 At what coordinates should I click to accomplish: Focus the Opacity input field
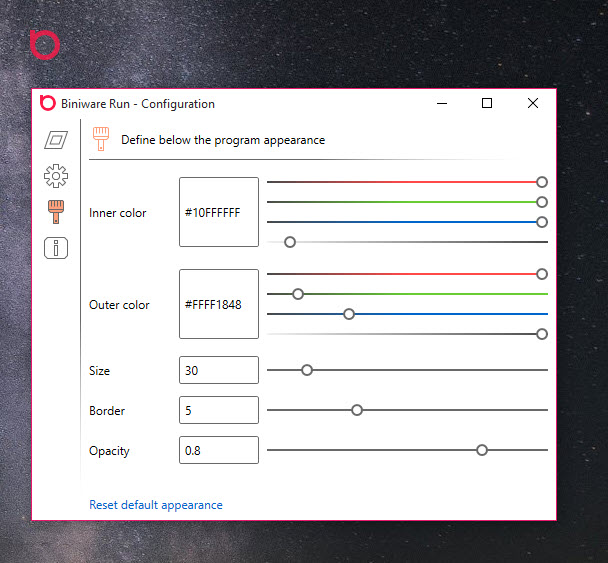coord(219,450)
